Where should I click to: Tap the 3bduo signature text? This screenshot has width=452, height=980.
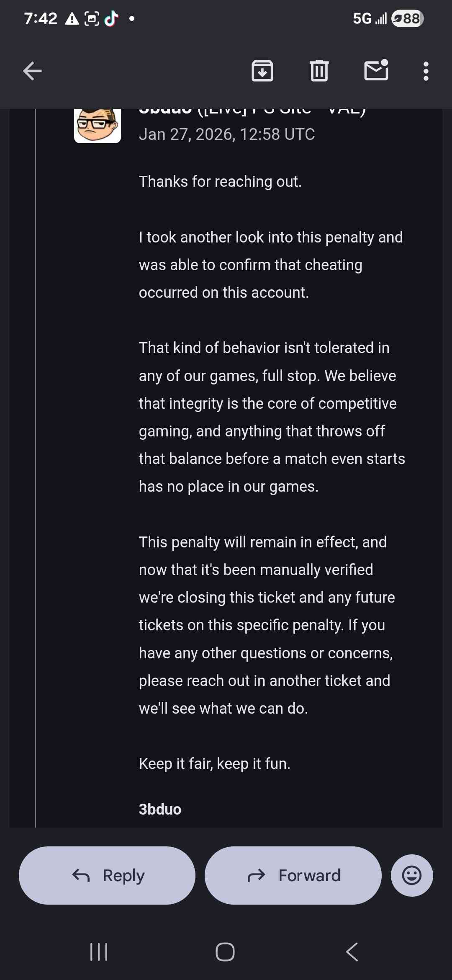[160, 809]
